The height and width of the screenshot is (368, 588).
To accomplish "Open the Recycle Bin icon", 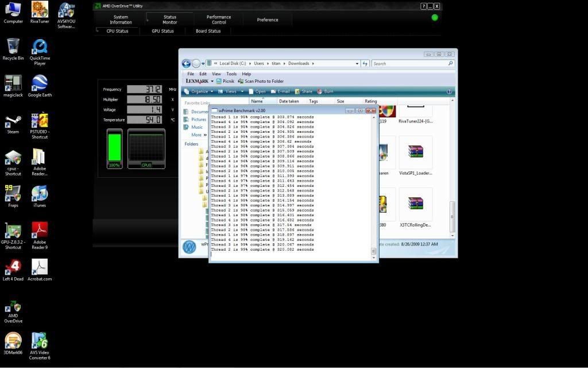I will pyautogui.click(x=13, y=49).
